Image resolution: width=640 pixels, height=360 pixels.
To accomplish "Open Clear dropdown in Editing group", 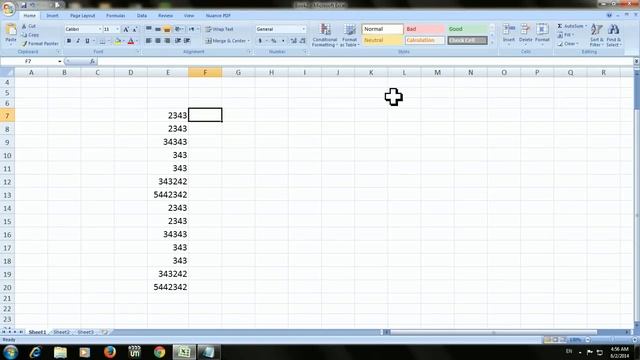I will pos(568,44).
